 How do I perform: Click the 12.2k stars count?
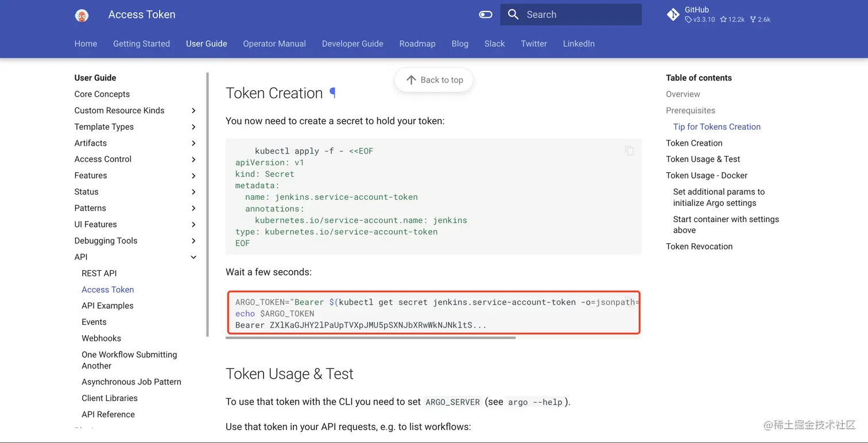tap(732, 20)
